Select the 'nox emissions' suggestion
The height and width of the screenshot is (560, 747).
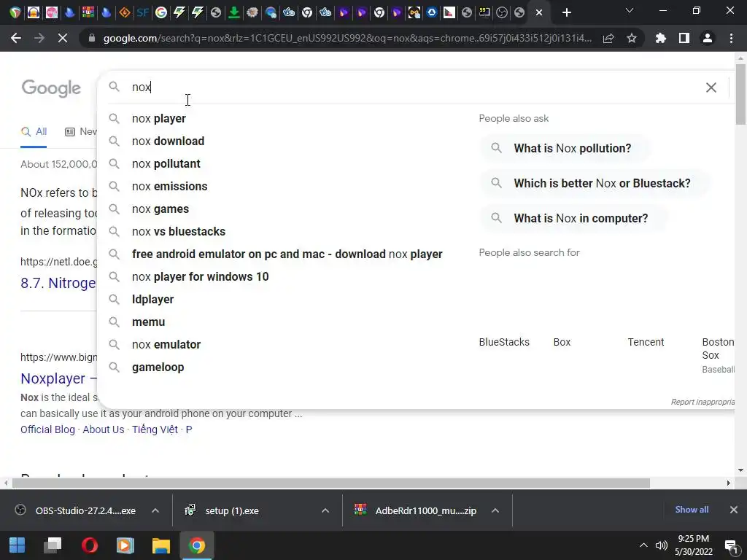tap(169, 186)
